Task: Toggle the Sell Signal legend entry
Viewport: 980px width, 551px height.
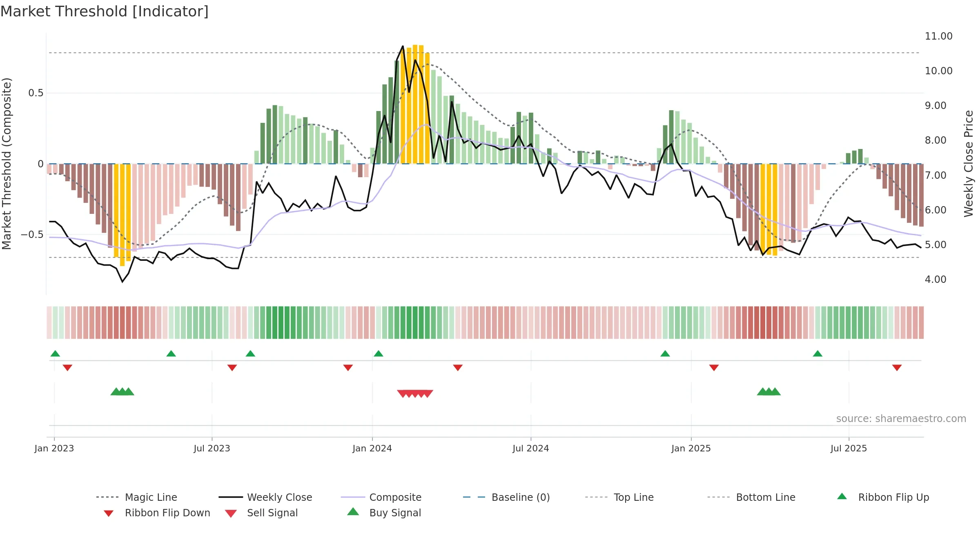Action: click(x=261, y=513)
